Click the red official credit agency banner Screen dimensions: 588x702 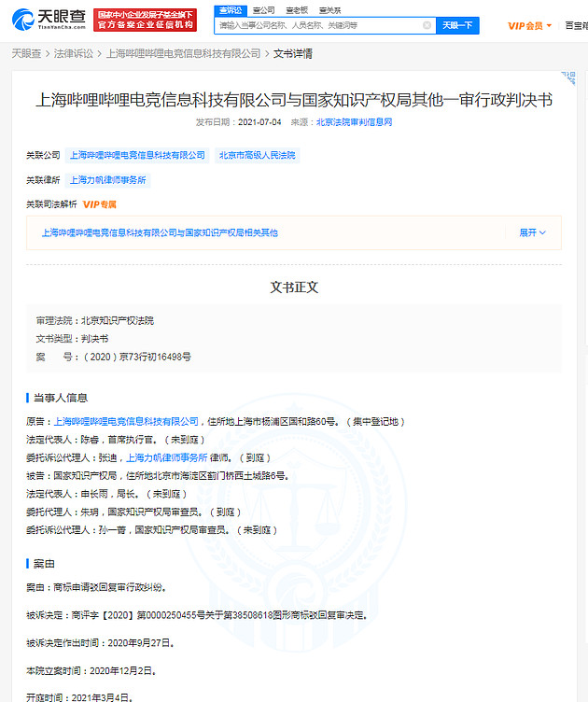pos(145,20)
